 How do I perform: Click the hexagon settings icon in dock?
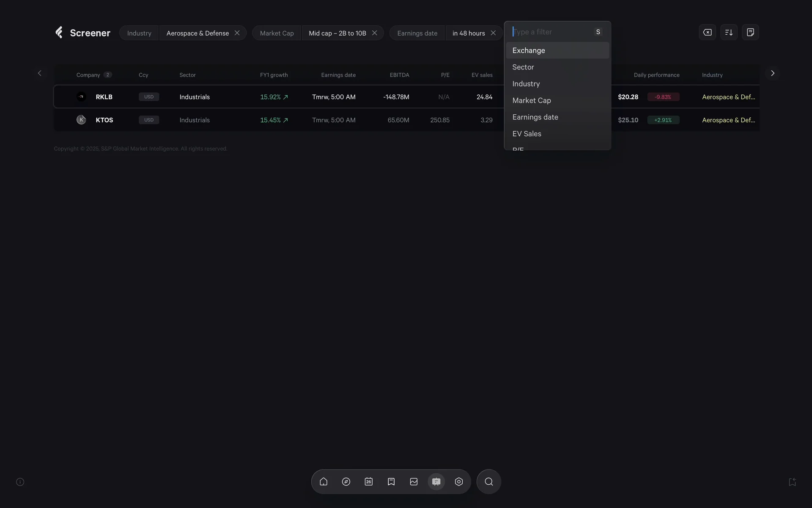(459, 482)
